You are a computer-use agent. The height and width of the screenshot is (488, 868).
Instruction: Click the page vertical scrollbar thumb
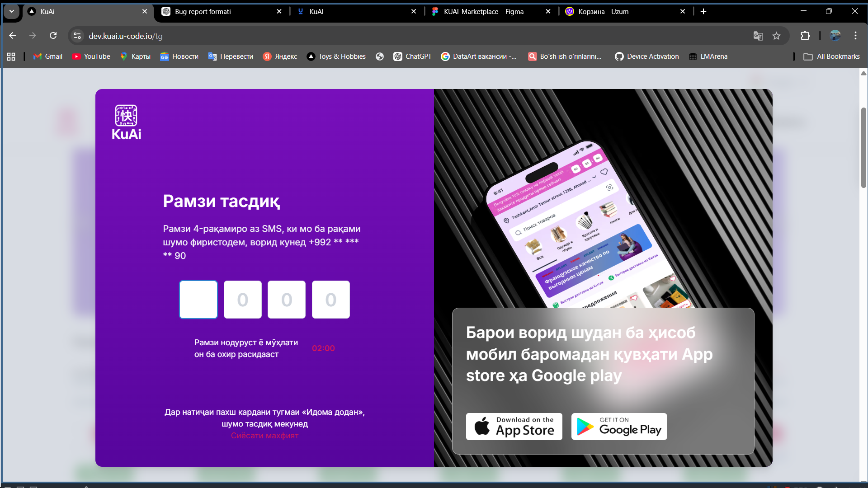click(x=863, y=147)
